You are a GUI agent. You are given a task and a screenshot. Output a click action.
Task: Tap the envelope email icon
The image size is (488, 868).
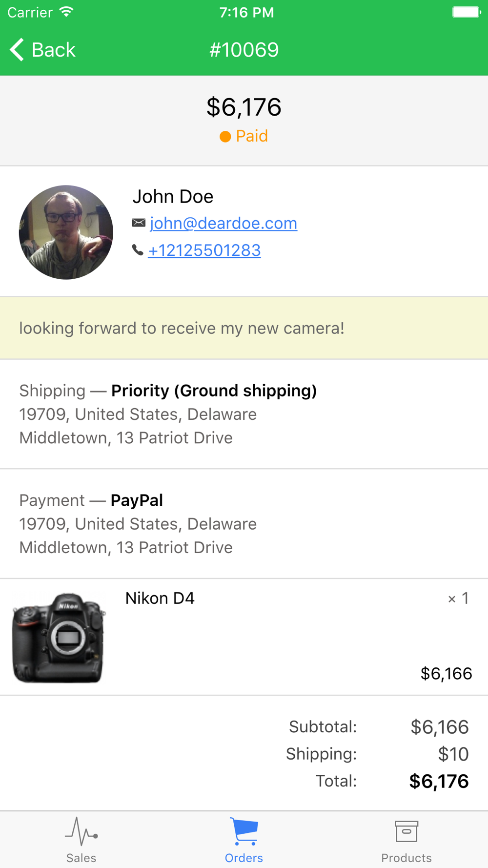click(139, 223)
